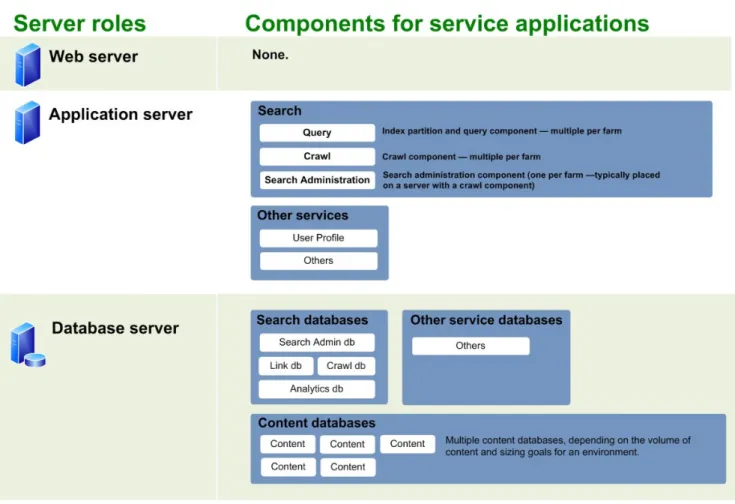Select the Analytics db box
This screenshot has height=504, width=735.
pyautogui.click(x=316, y=389)
